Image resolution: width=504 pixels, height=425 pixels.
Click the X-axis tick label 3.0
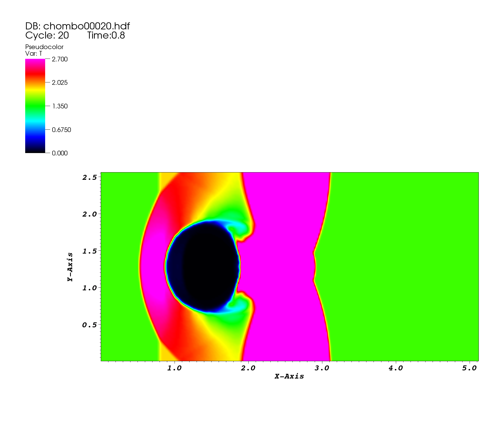pos(322,368)
